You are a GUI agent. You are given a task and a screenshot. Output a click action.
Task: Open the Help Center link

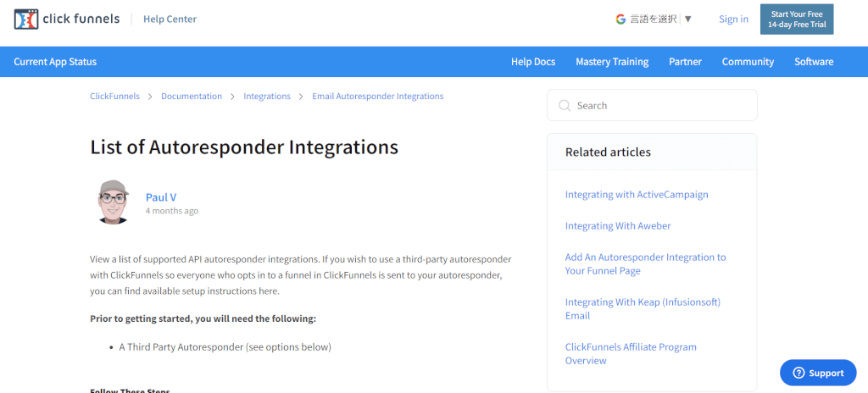tap(170, 19)
